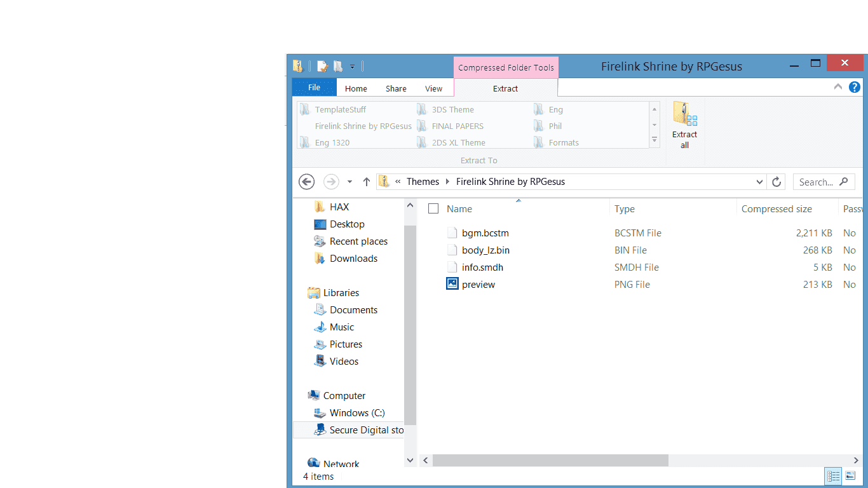Choose Phil extract destination folder
Viewport: 868px width, 488px height.
point(555,126)
